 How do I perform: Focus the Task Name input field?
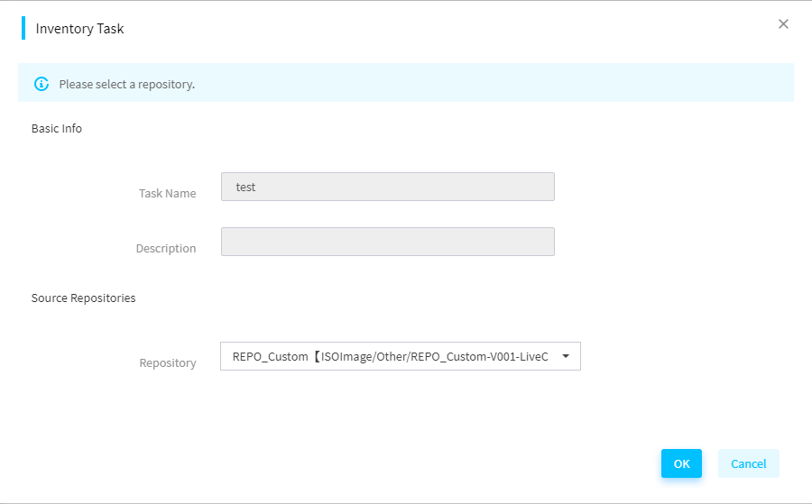point(387,187)
